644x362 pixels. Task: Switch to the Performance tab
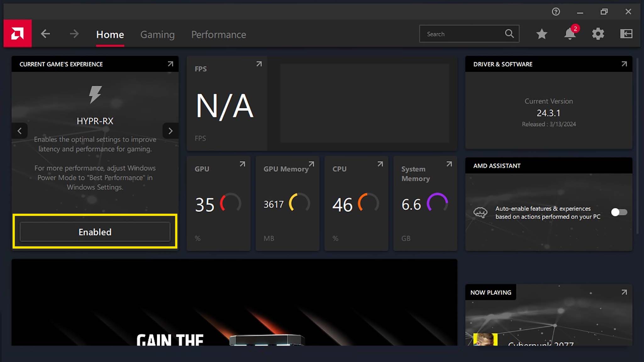219,34
